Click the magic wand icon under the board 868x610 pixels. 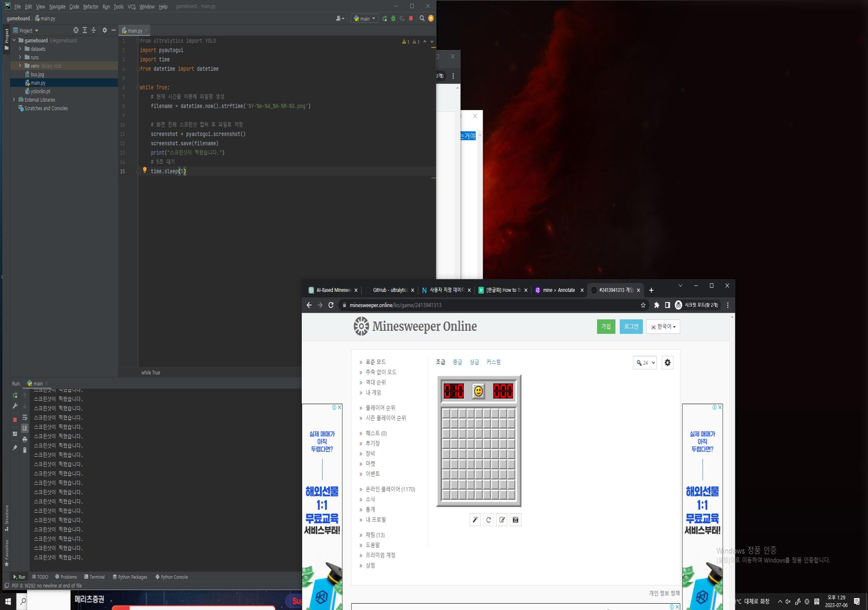point(475,520)
